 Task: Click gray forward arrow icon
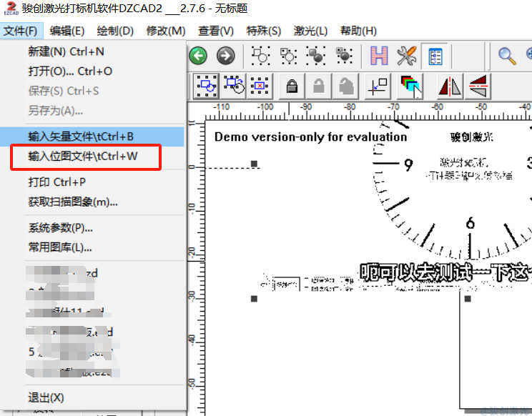(x=226, y=56)
